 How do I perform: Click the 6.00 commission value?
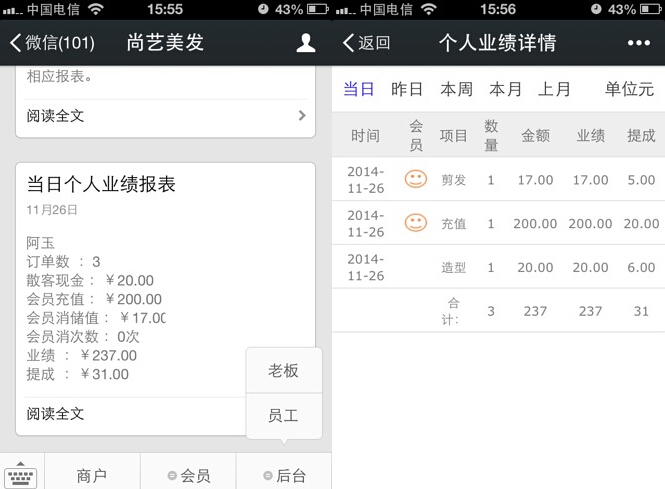641,268
